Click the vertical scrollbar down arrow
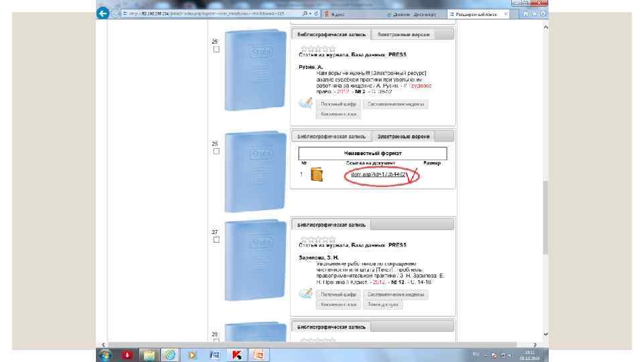The width and height of the screenshot is (644, 362). [545, 335]
